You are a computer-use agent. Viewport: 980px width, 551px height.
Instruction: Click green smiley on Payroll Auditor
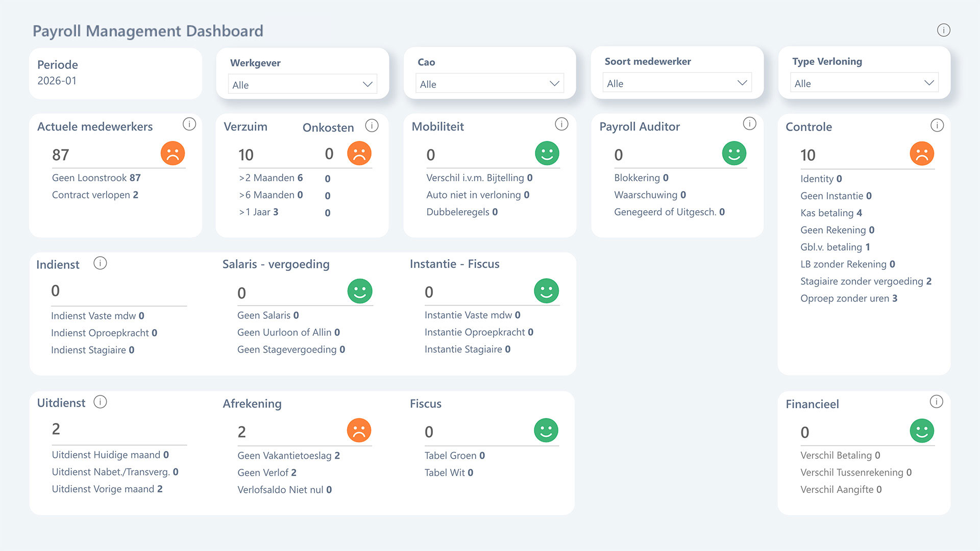[734, 154]
